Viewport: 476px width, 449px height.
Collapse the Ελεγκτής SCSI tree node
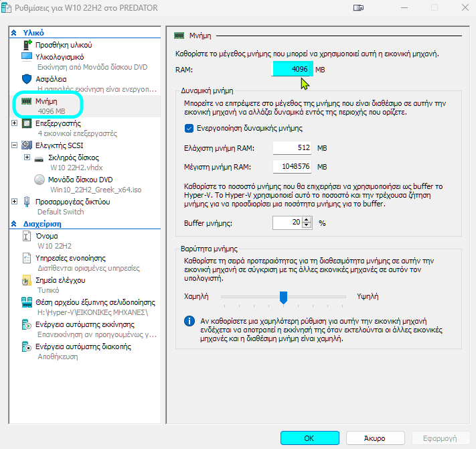click(14, 145)
